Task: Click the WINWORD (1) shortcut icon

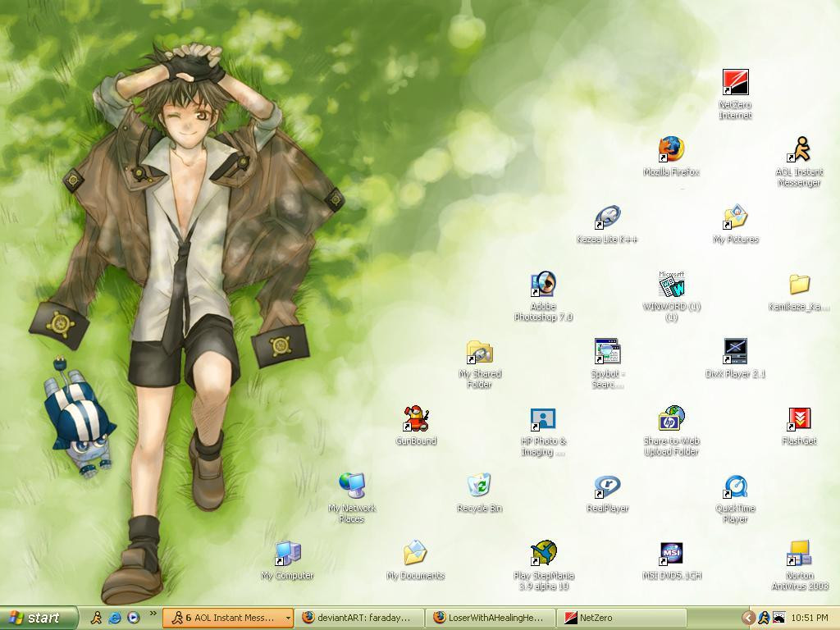Action: (x=671, y=284)
